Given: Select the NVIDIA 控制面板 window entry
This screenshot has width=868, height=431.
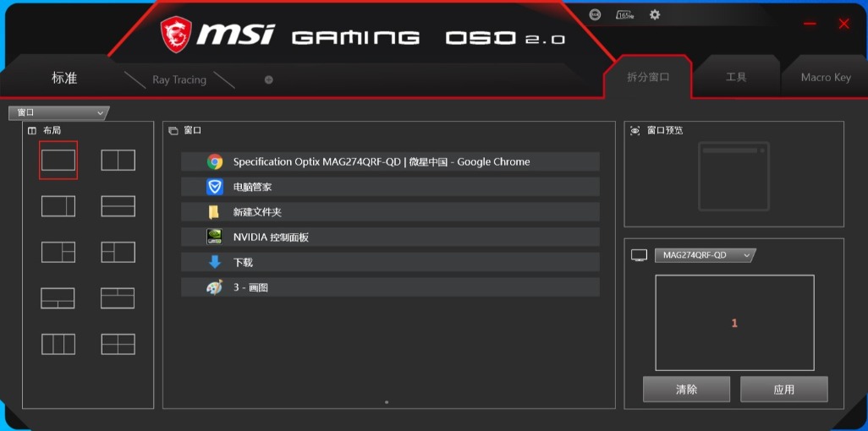Looking at the screenshot, I should [390, 237].
